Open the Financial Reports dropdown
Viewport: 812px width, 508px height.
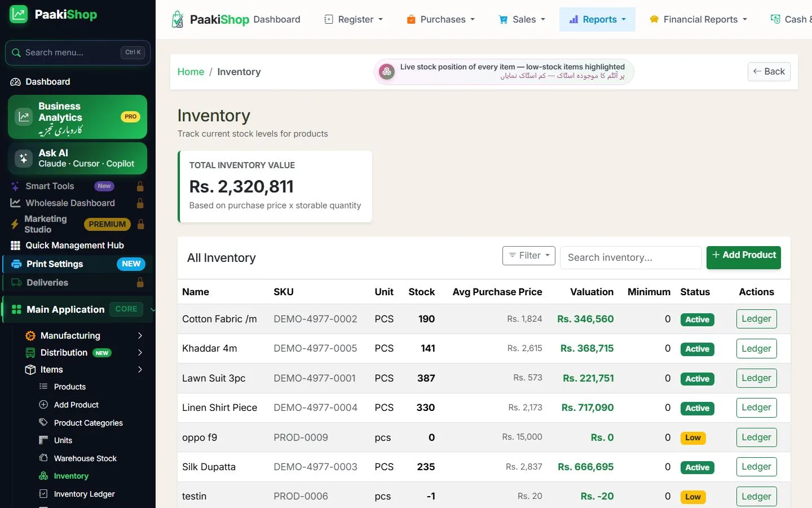click(698, 19)
